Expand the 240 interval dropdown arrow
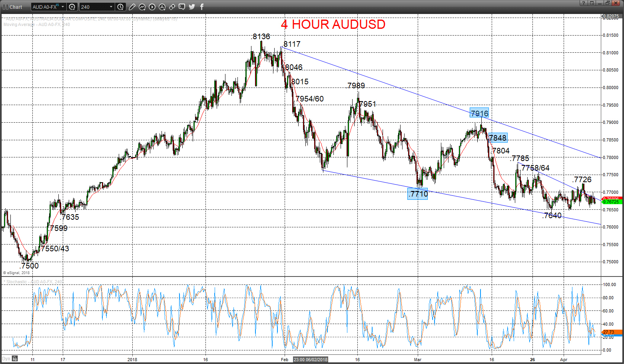This screenshot has width=624, height=364. (x=111, y=7)
